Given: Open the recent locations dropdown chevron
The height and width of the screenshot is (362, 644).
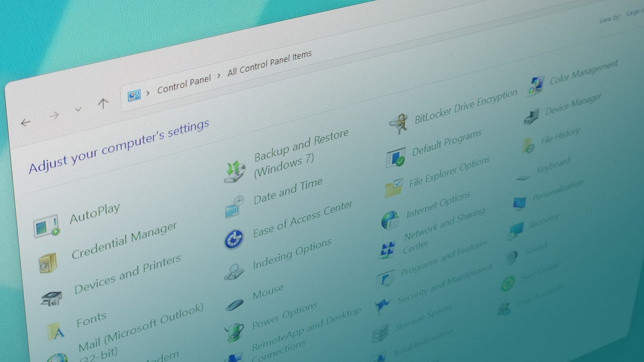Looking at the screenshot, I should coord(78,109).
